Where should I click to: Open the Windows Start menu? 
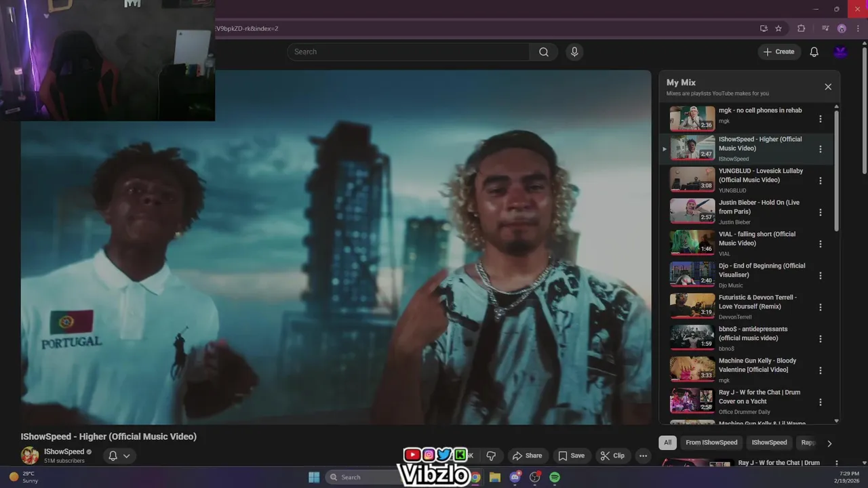coord(314,477)
